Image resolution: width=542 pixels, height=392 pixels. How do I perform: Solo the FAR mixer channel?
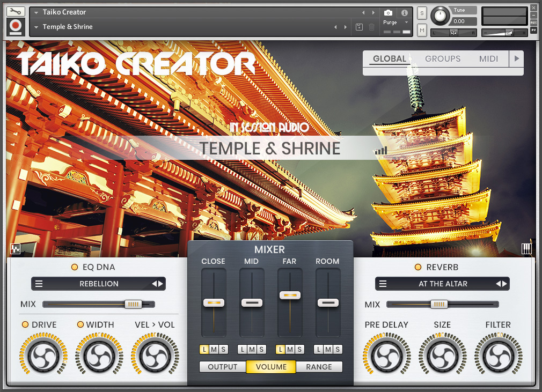tap(299, 350)
